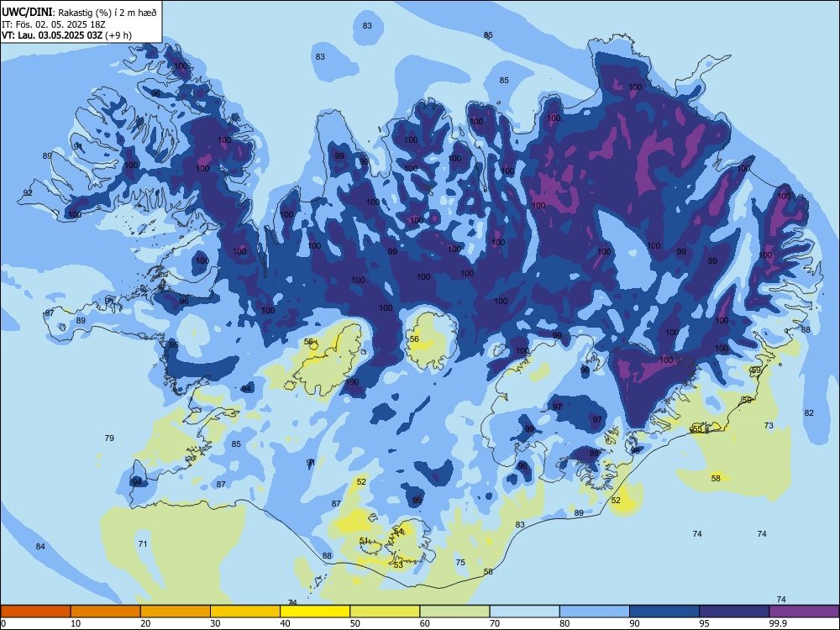This screenshot has height=630, width=840.
Task: Click the humidity value "95" on the west coast
Action: pyautogui.click(x=174, y=344)
